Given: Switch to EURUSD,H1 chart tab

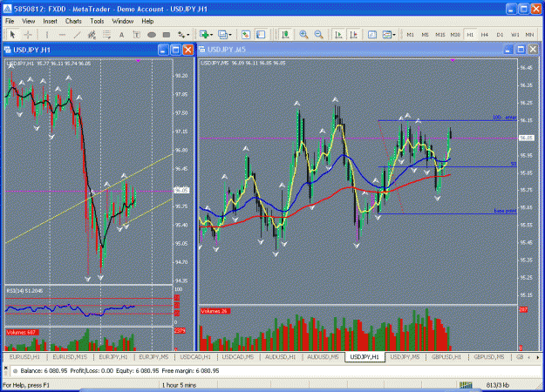Looking at the screenshot, I should point(24,357).
